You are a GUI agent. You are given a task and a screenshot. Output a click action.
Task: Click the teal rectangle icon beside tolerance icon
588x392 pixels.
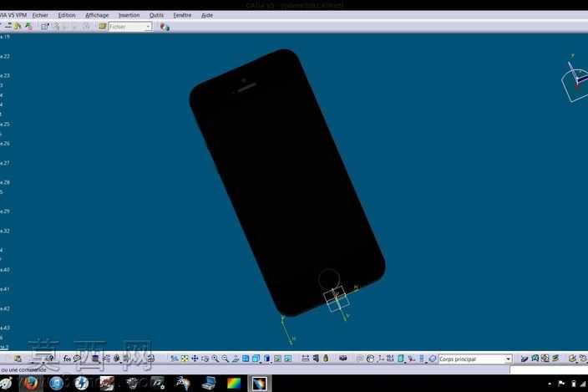[x=401, y=359]
